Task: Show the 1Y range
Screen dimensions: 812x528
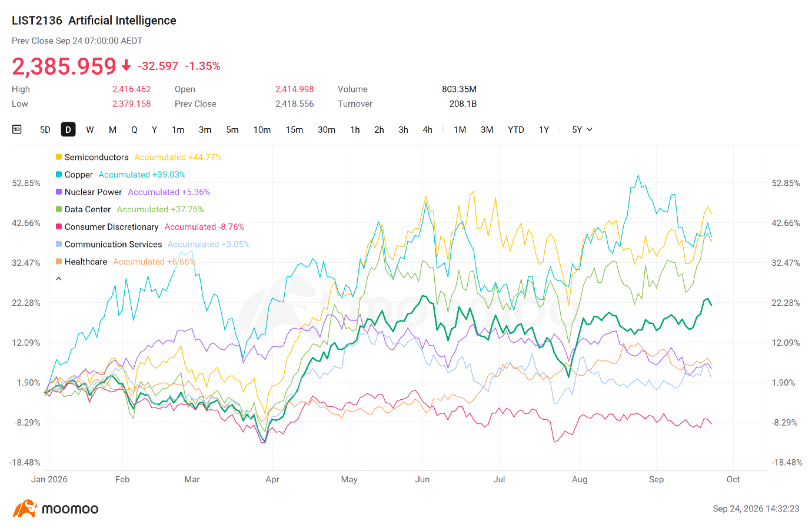Action: tap(544, 129)
